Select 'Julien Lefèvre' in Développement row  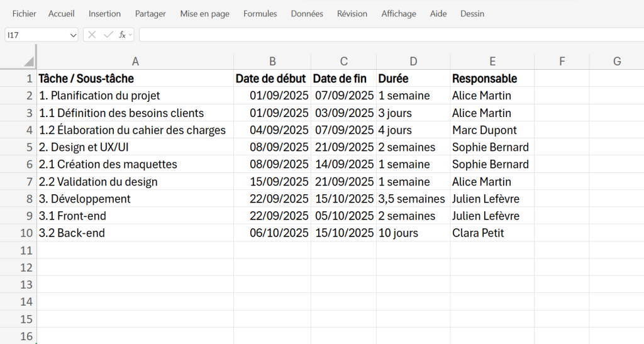tap(492, 199)
